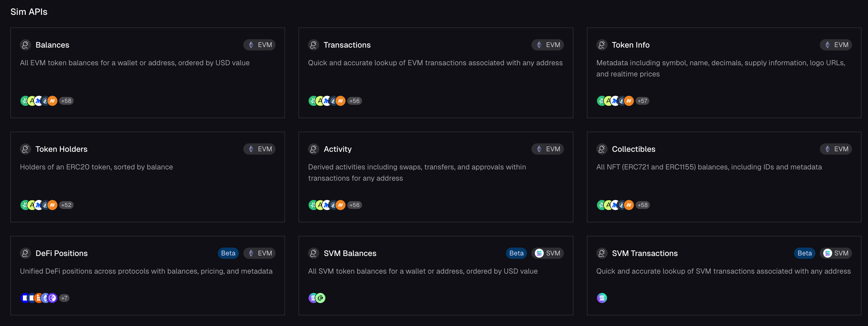Click the Sim icon beside Activity
Image resolution: width=868 pixels, height=326 pixels.
[x=313, y=149]
